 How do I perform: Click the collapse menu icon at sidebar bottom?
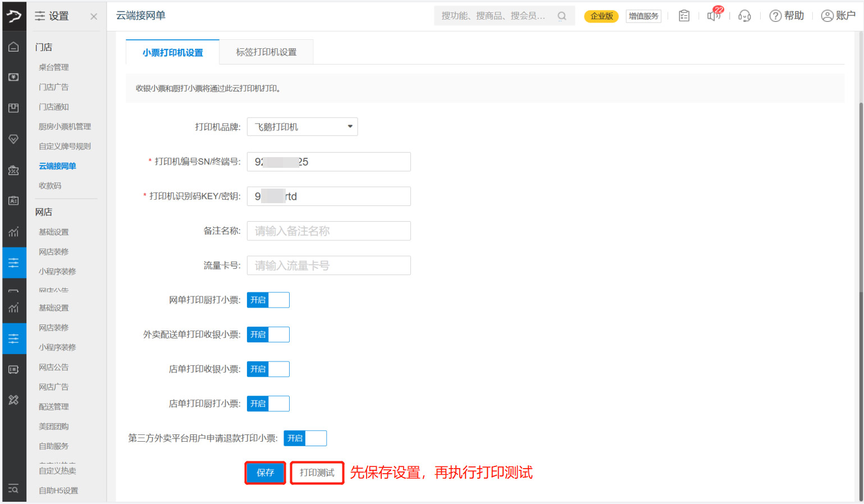[x=13, y=489]
